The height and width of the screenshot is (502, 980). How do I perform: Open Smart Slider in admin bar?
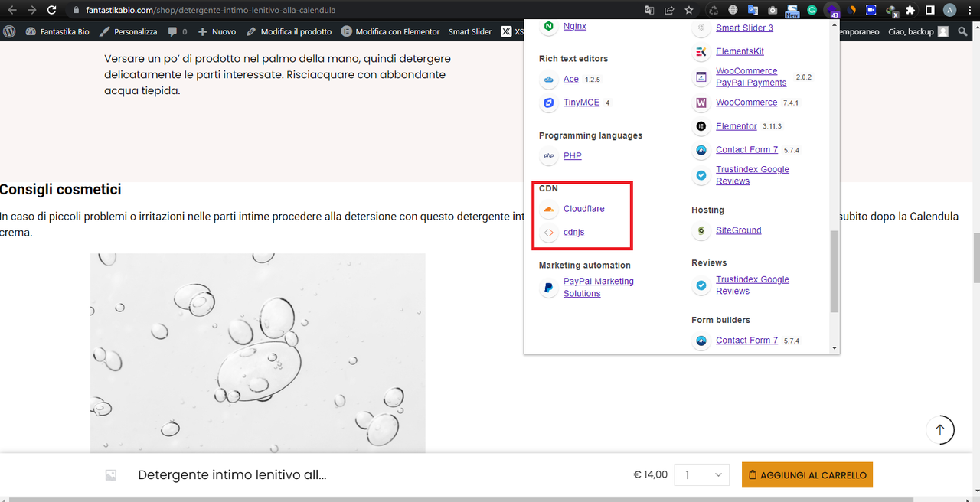click(470, 31)
